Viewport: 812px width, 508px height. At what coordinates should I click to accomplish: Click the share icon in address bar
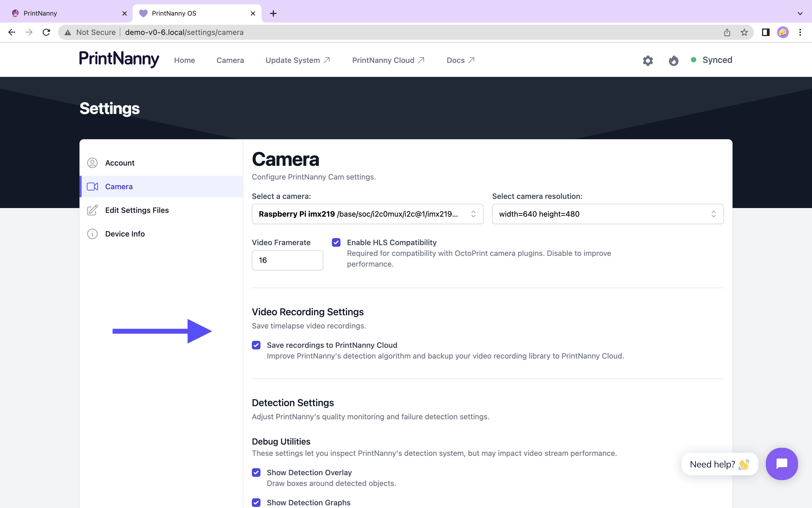pos(727,32)
